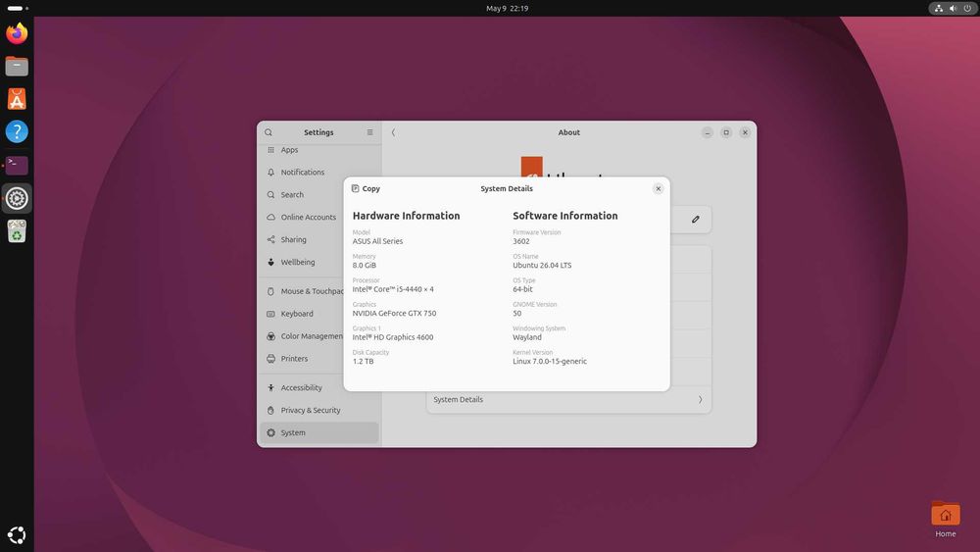Click the 'Software Information' heading
This screenshot has width=980, height=552.
pyautogui.click(x=565, y=216)
